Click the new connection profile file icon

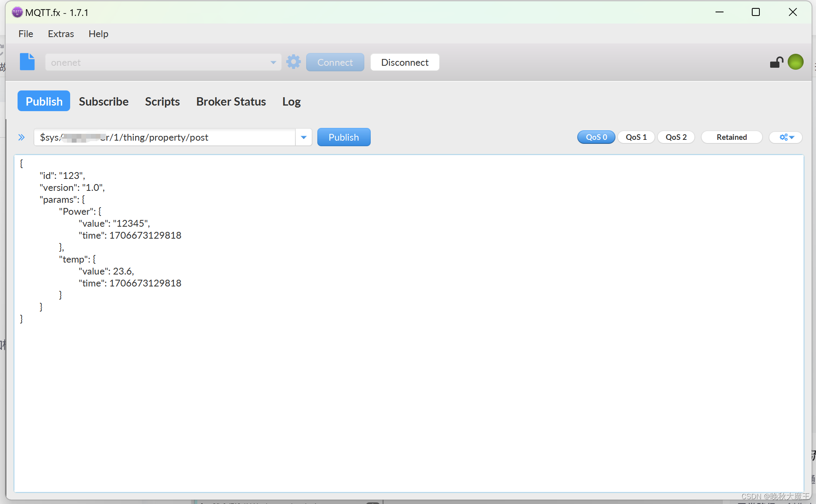pyautogui.click(x=27, y=62)
